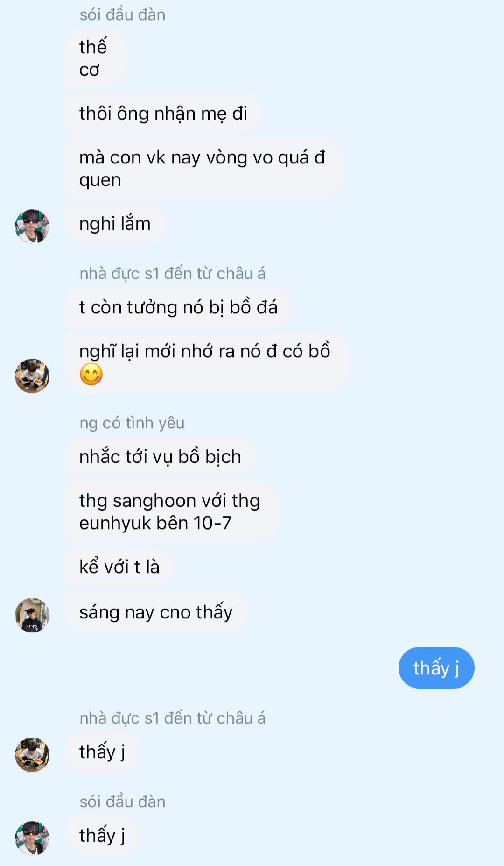Tap the sender name 'ng có tình yêu'

(x=132, y=423)
